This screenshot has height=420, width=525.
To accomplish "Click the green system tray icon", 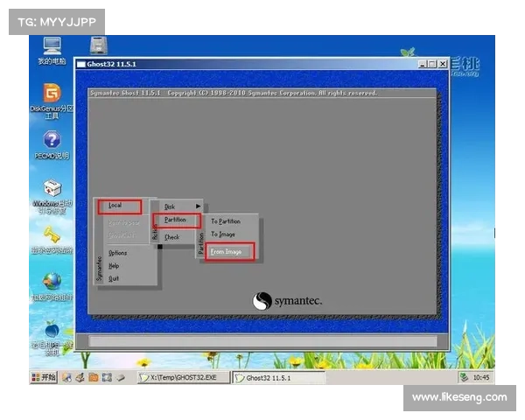I will (464, 377).
